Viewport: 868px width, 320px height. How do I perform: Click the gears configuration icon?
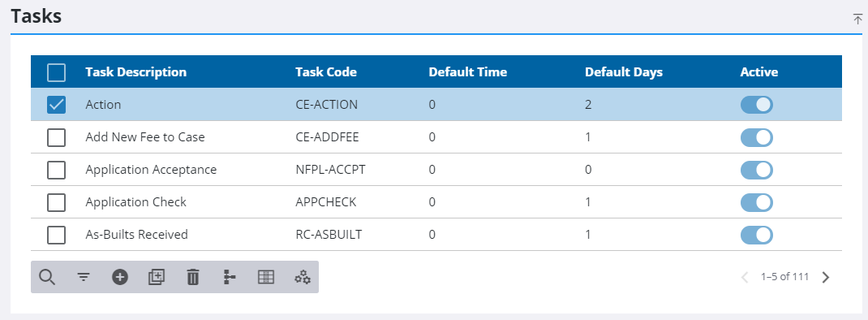point(303,277)
